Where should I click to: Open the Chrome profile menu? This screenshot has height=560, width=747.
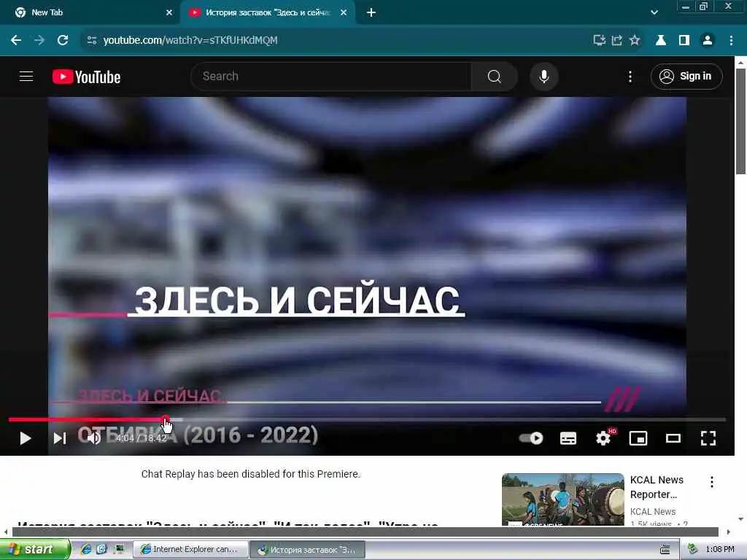(708, 41)
